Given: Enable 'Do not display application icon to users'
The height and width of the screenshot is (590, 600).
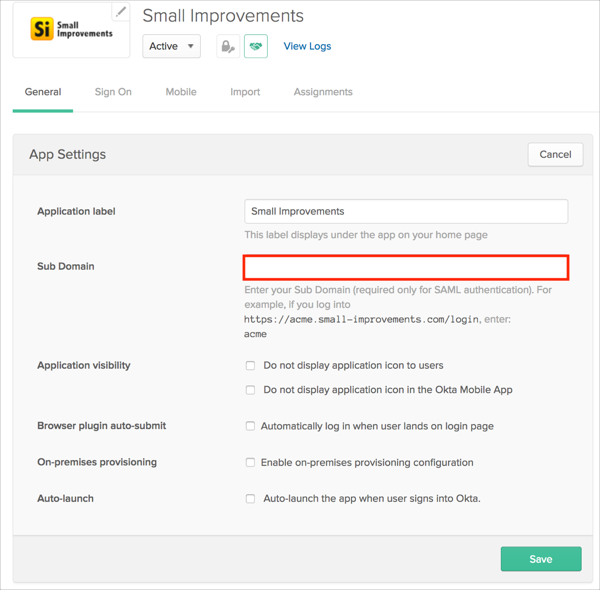Looking at the screenshot, I should [x=251, y=366].
